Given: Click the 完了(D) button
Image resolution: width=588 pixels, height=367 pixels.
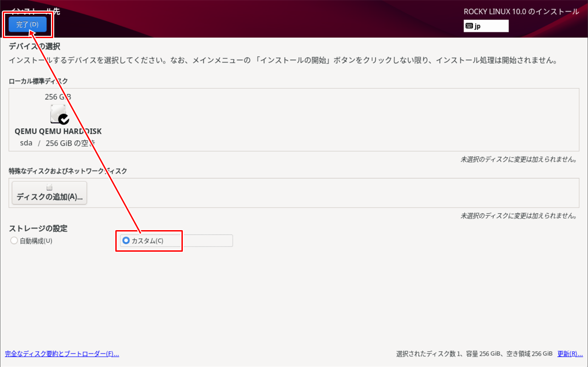Looking at the screenshot, I should pyautogui.click(x=27, y=24).
